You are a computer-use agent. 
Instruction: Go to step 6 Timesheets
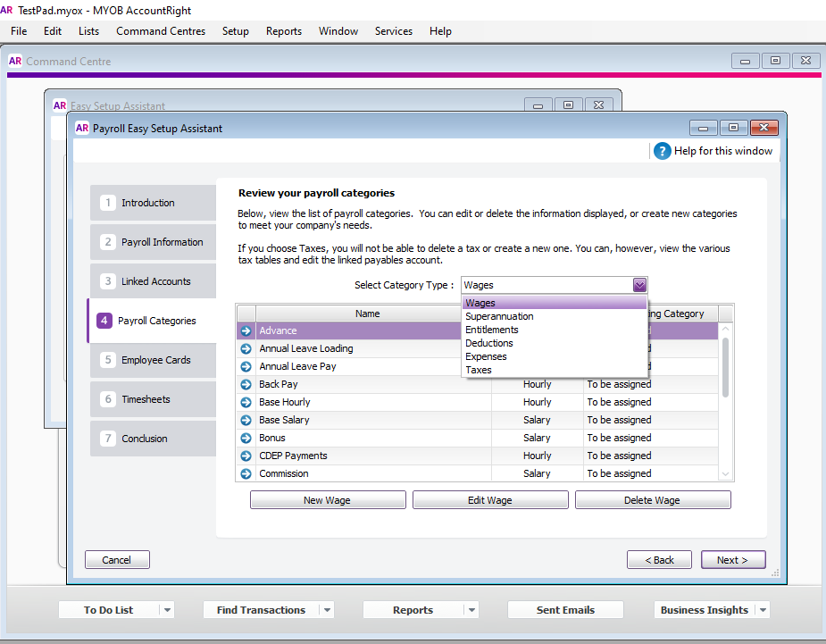[x=153, y=399]
